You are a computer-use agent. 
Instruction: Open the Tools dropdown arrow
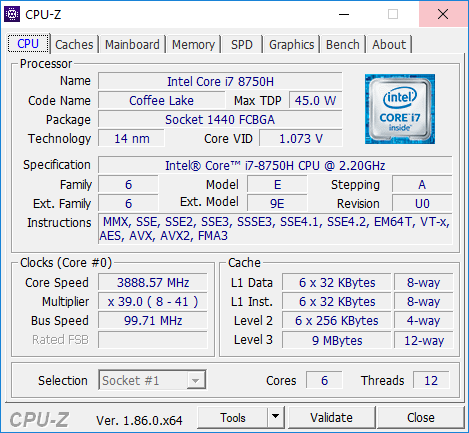tap(275, 417)
